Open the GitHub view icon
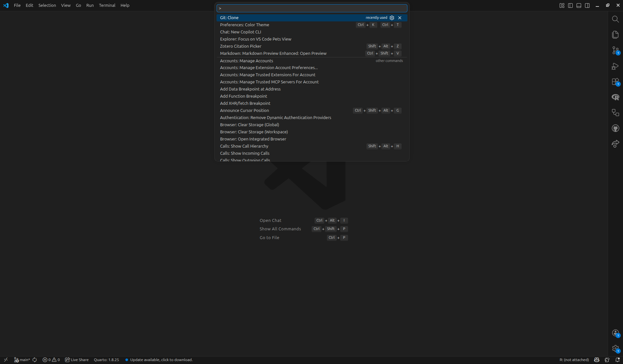Screen dimensions: 623x364 615,128
